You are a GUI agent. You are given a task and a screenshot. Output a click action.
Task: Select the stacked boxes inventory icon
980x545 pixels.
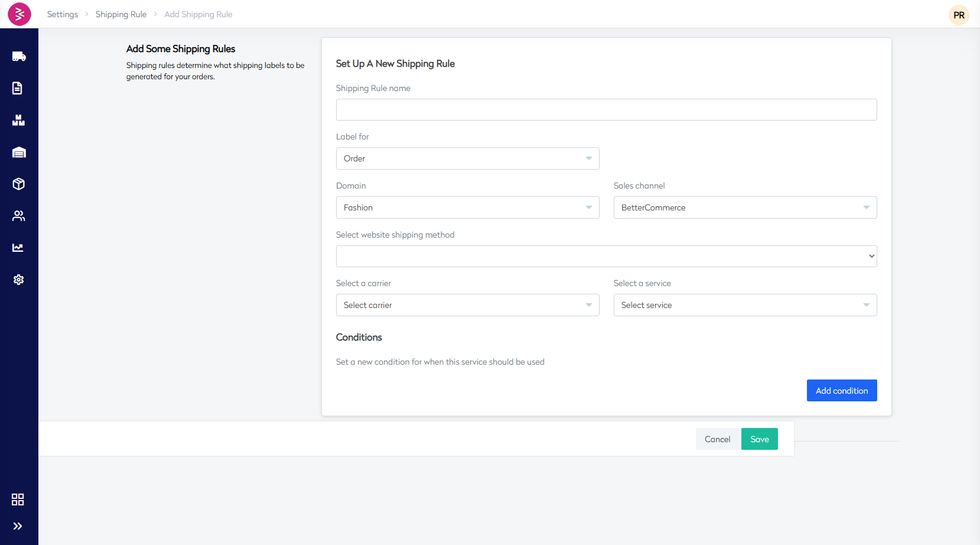(x=19, y=121)
